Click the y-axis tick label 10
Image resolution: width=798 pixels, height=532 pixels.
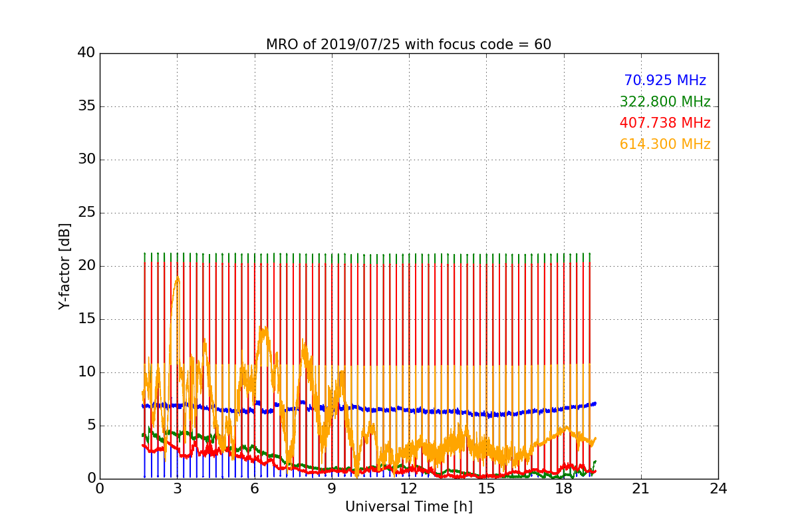click(x=86, y=372)
